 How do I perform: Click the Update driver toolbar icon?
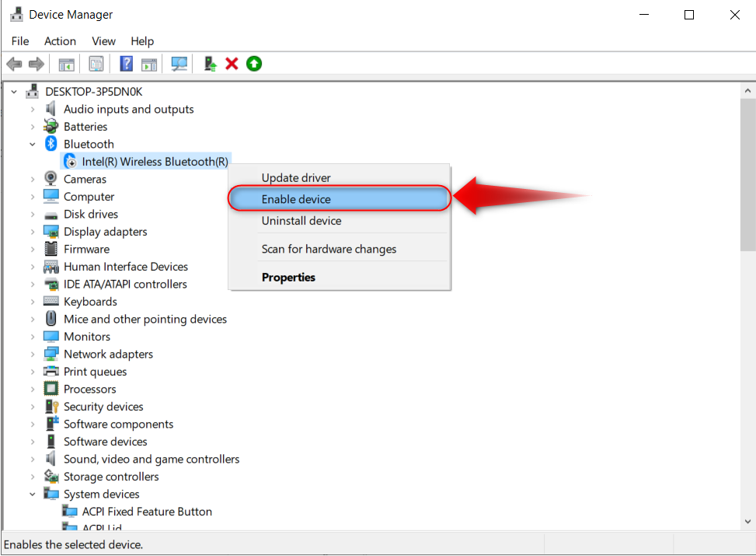click(210, 64)
